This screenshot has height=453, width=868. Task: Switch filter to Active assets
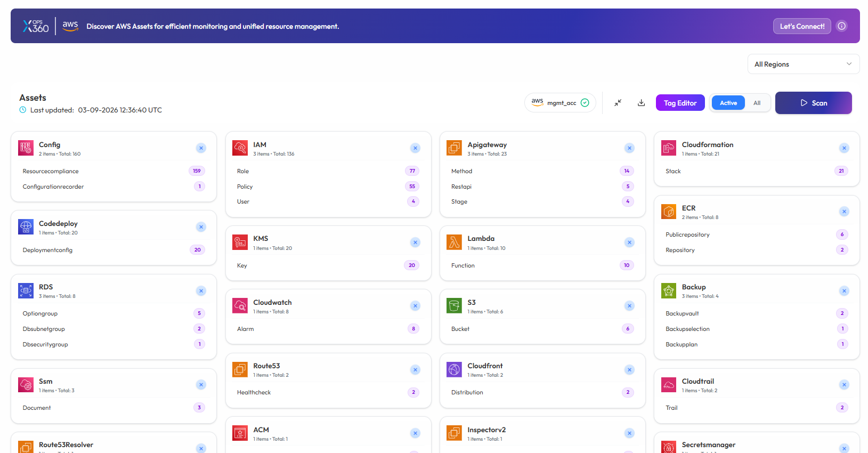[x=728, y=103]
